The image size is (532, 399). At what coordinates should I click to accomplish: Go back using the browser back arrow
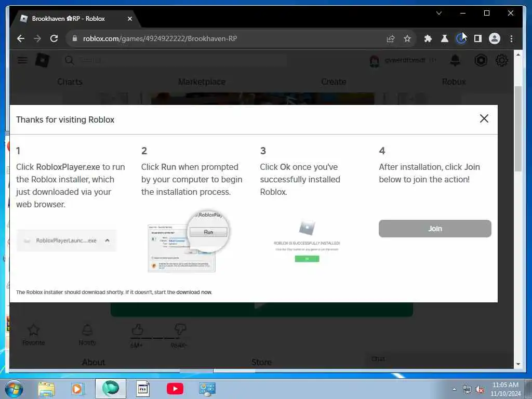click(21, 38)
